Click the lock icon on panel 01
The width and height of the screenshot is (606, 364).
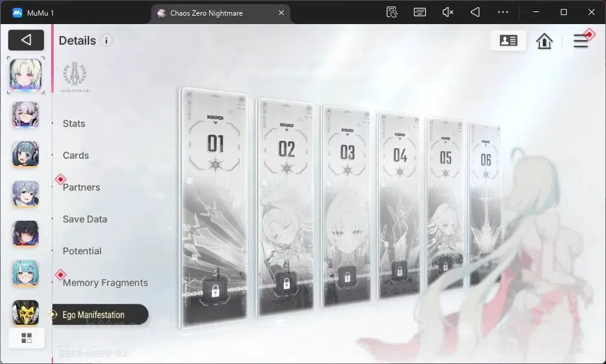215,291
